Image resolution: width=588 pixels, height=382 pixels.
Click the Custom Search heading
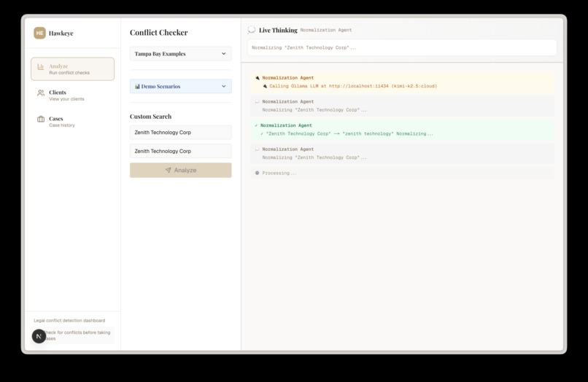[151, 117]
